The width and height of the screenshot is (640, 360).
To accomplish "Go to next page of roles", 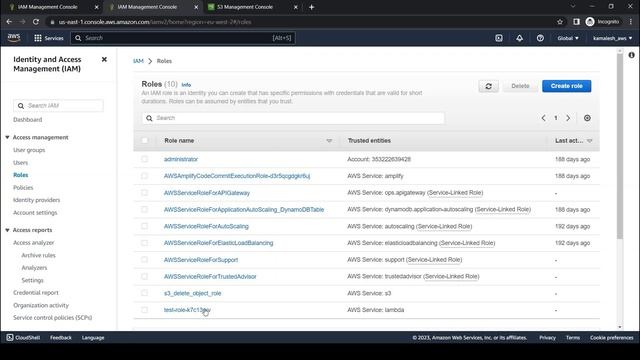I will [x=568, y=118].
